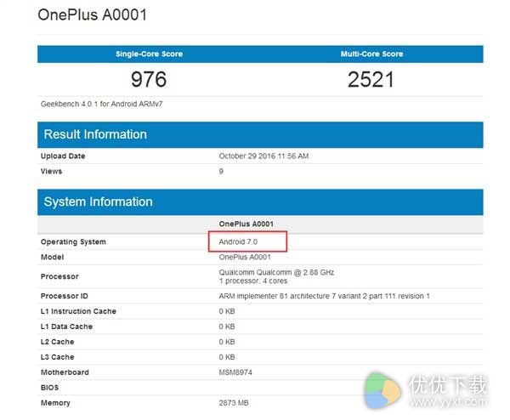The image size is (510, 420).
Task: Select the OnePlus A0001 model value
Action: pyautogui.click(x=245, y=258)
